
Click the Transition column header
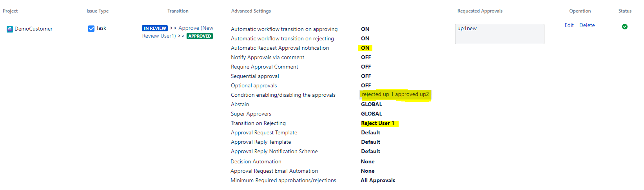(x=178, y=11)
